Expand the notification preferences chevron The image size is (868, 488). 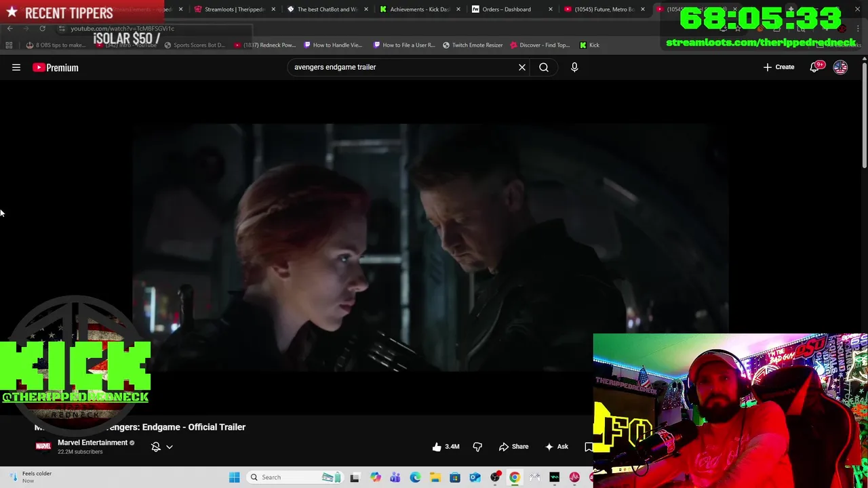click(170, 447)
